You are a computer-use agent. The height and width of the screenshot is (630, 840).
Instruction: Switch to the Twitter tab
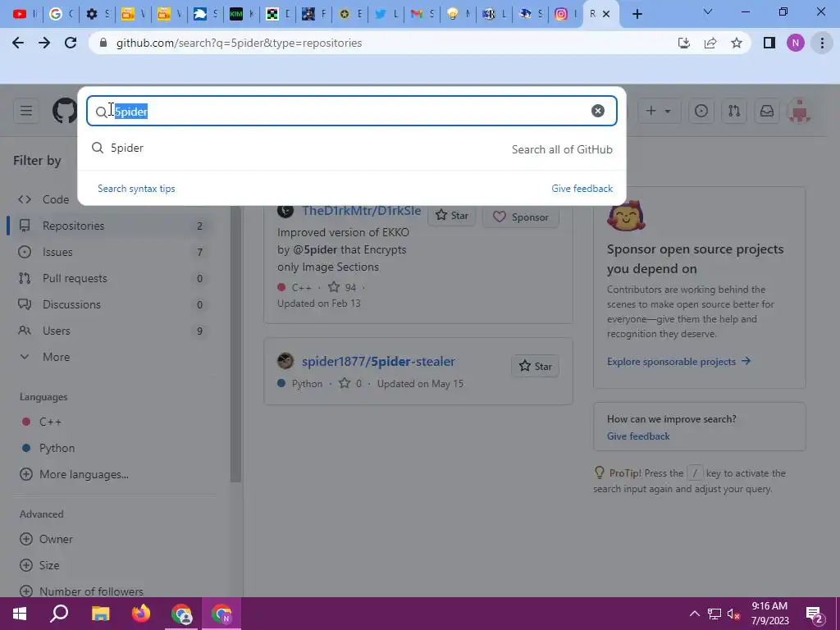tap(386, 14)
